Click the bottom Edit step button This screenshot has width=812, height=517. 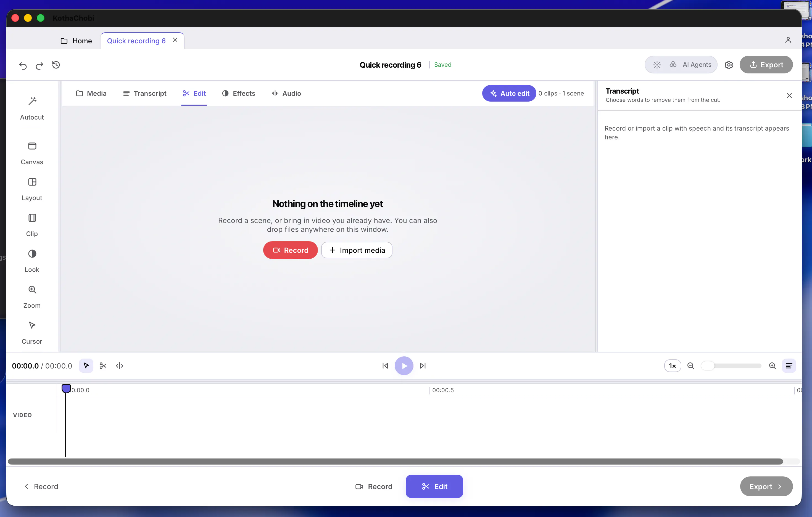coord(434,486)
